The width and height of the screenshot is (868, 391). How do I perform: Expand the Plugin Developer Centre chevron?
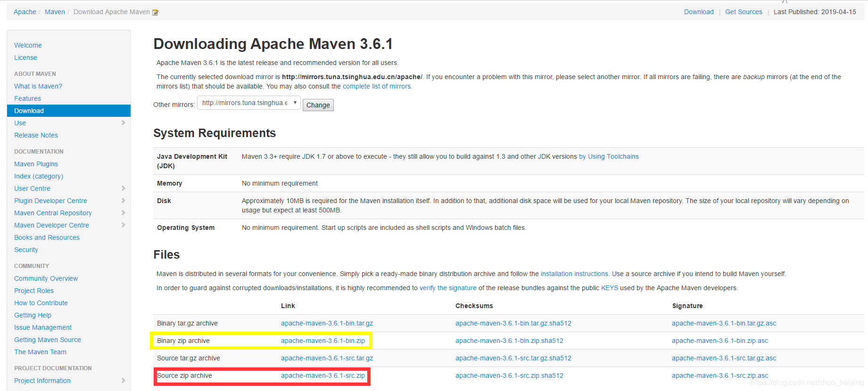coord(124,201)
